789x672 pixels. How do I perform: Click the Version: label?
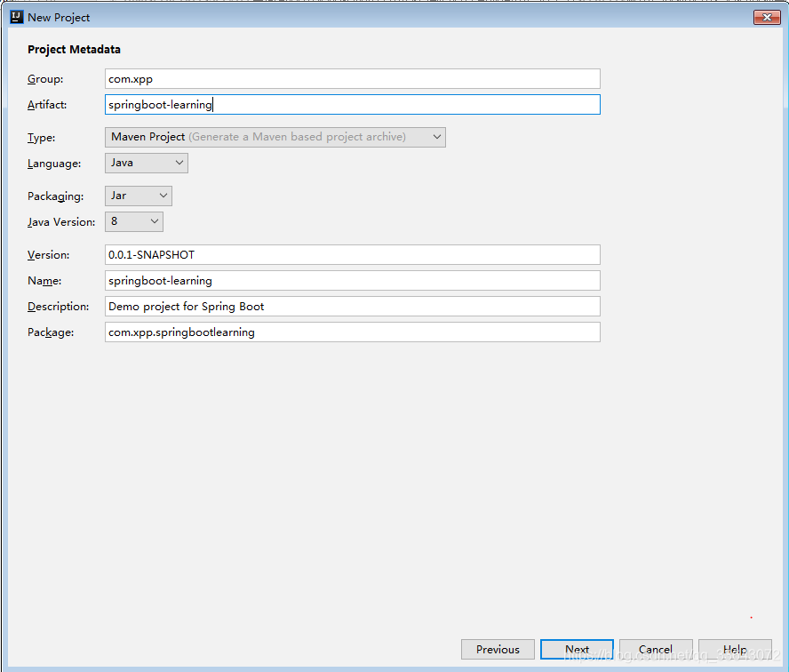click(49, 255)
